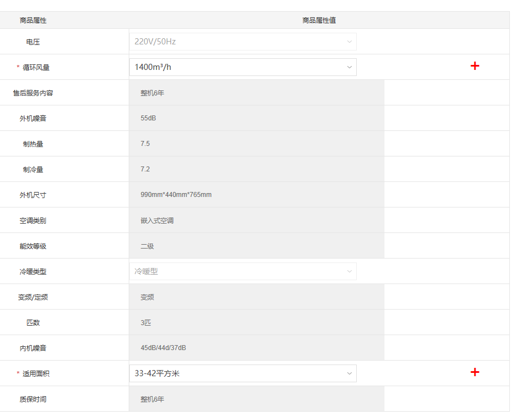Expand the 电压 220V/50Hz dropdown
Screen dimensions: 511x420
coord(243,42)
